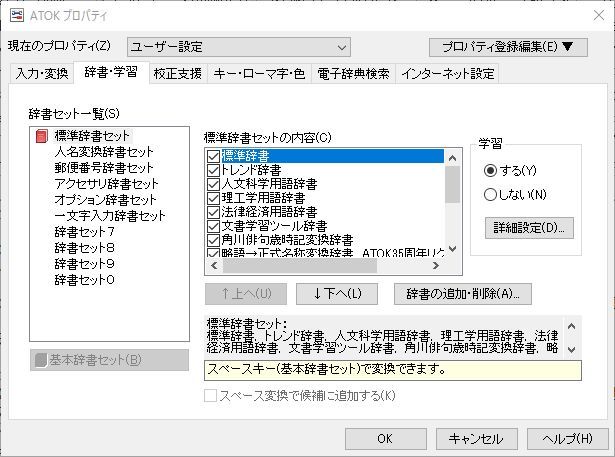Click dictionary contents scroll left arrow
This screenshot has width=615, height=457.
[214, 266]
